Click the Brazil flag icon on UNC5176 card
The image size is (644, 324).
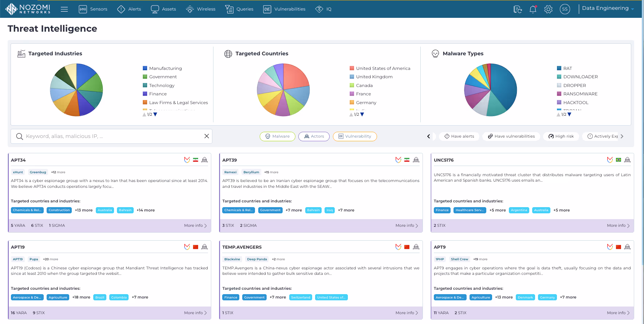pos(619,160)
